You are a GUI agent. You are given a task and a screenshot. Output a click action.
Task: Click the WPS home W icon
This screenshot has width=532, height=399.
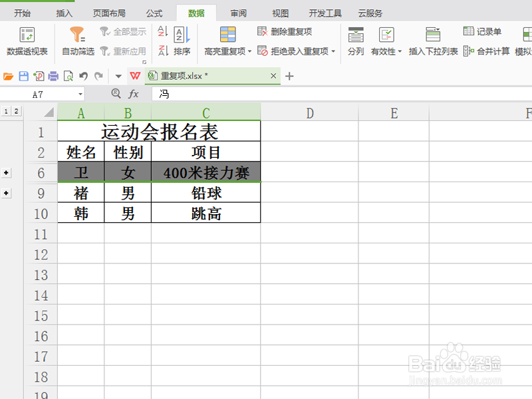click(135, 76)
